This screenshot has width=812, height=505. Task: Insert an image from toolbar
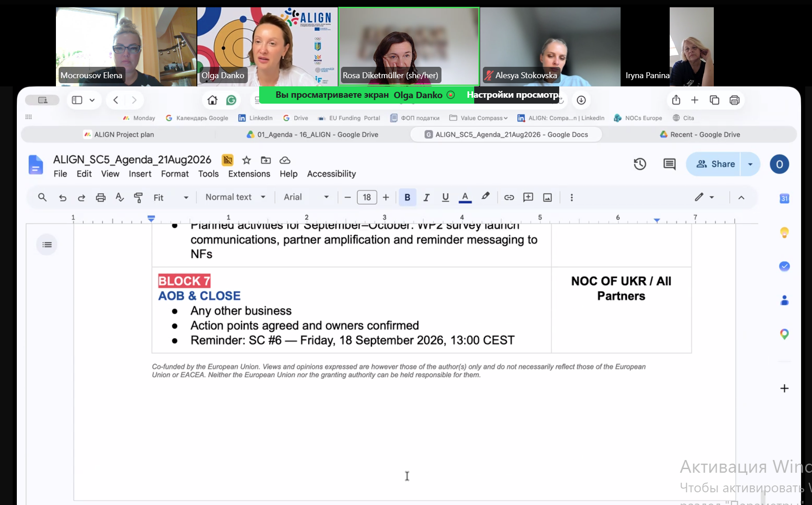pos(547,197)
